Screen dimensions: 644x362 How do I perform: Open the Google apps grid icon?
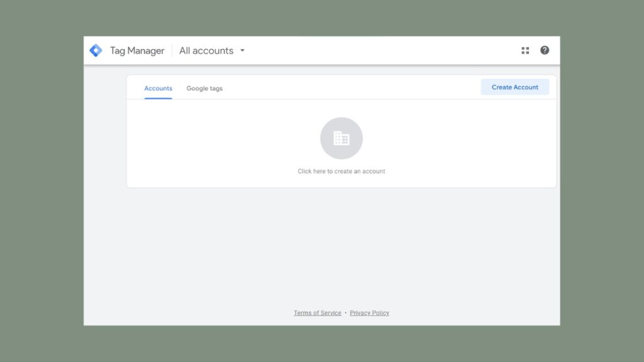[525, 50]
